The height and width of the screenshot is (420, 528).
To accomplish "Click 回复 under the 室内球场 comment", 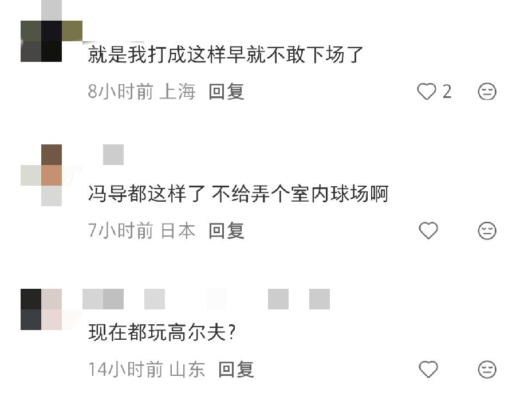I will tap(226, 231).
